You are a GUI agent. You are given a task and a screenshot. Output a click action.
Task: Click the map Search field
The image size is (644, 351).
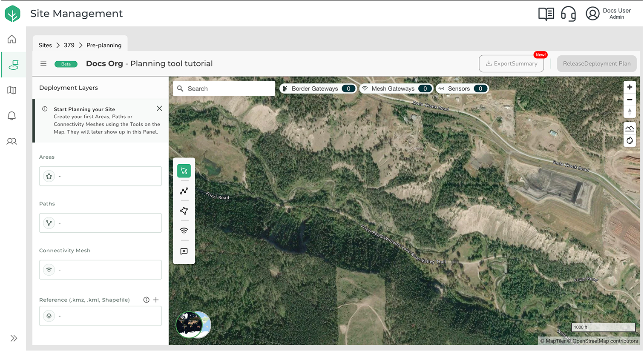pyautogui.click(x=224, y=89)
